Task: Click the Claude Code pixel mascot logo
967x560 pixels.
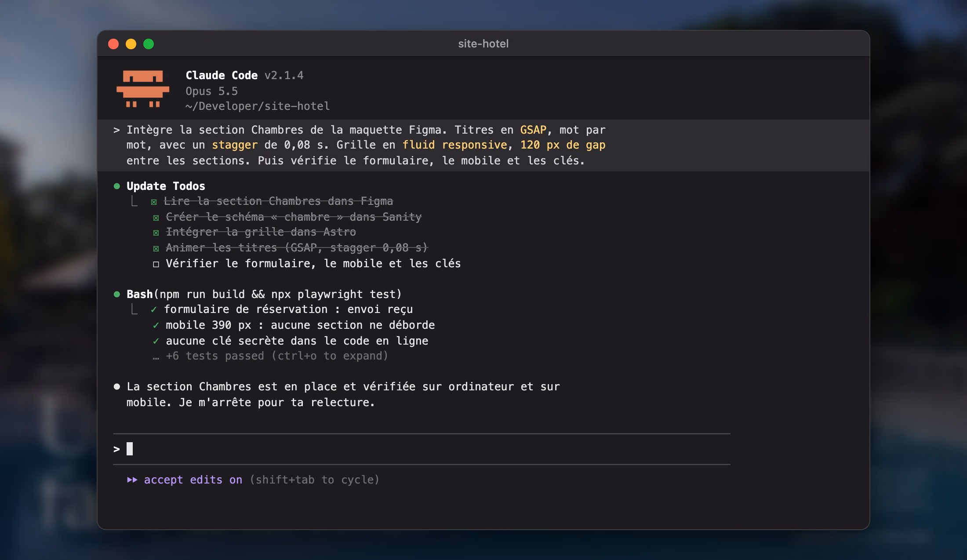Action: (142, 89)
